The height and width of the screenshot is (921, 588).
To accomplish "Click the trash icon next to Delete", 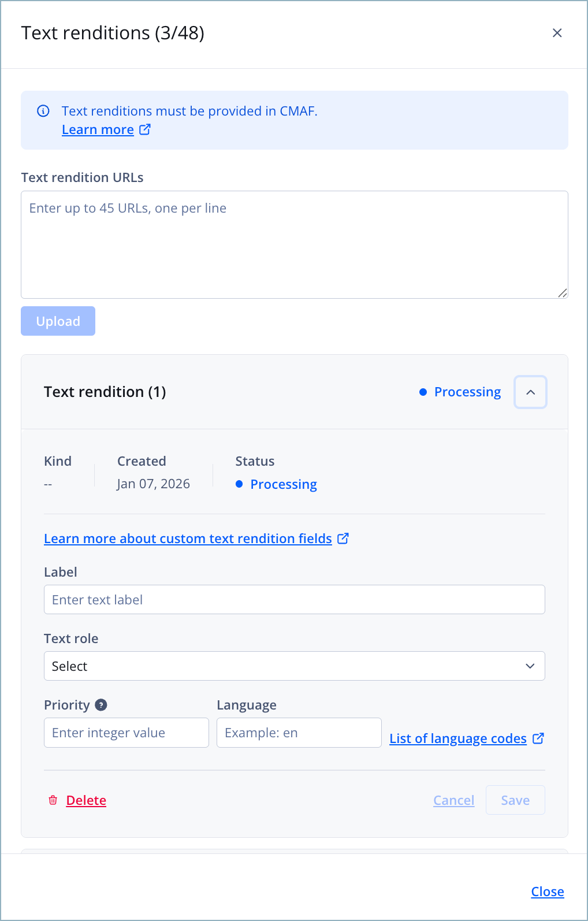I will (x=53, y=800).
